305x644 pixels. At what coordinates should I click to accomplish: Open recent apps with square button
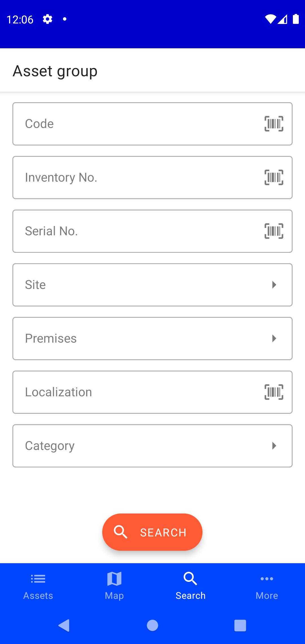[240, 625]
